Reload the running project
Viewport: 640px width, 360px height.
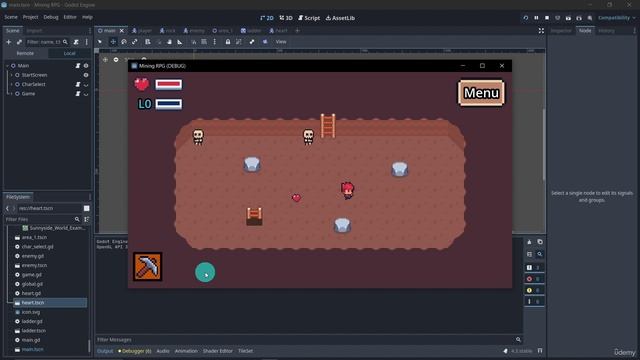coord(526,18)
